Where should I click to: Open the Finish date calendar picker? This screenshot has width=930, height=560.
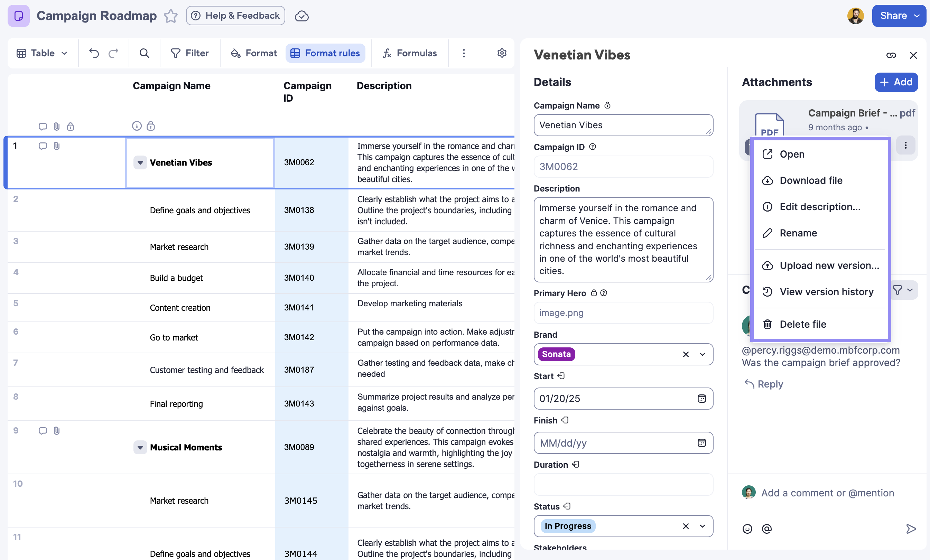701,443
